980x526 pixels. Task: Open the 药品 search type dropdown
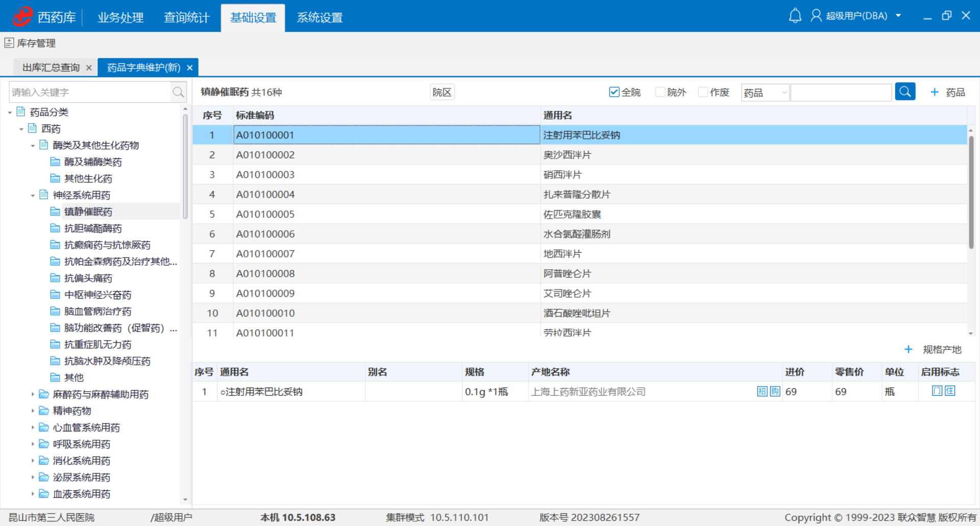765,92
